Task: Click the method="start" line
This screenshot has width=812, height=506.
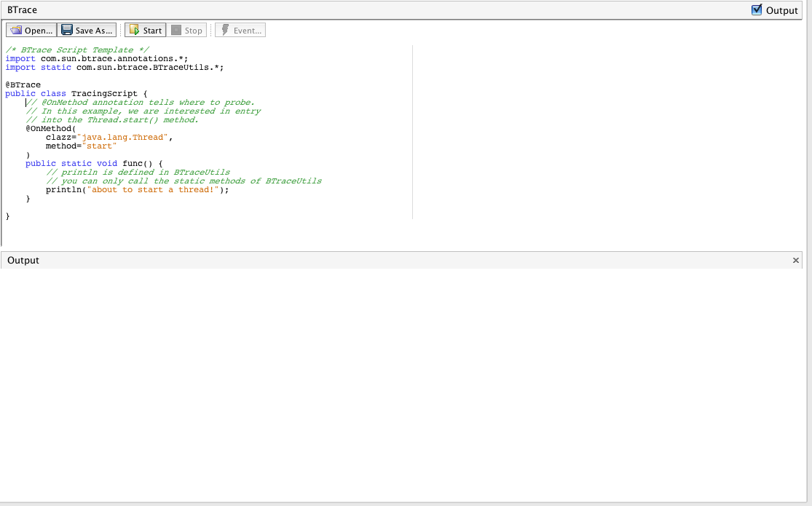Action: (82, 146)
